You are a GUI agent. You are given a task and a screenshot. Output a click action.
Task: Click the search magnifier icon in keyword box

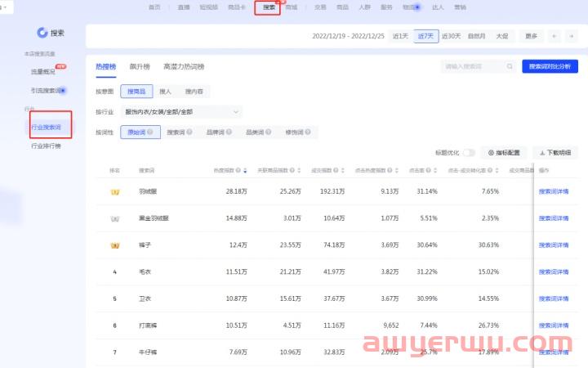(x=510, y=66)
